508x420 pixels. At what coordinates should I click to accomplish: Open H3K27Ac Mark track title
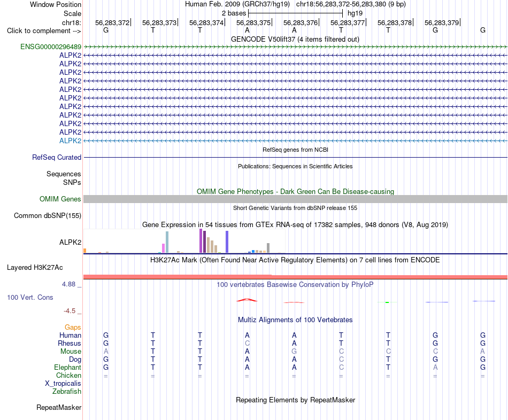pyautogui.click(x=295, y=260)
